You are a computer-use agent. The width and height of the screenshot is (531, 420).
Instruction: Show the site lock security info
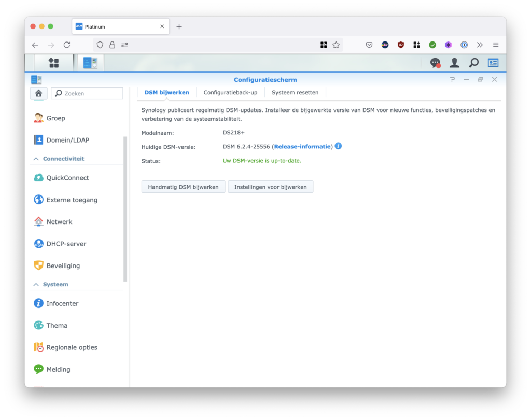(x=112, y=45)
